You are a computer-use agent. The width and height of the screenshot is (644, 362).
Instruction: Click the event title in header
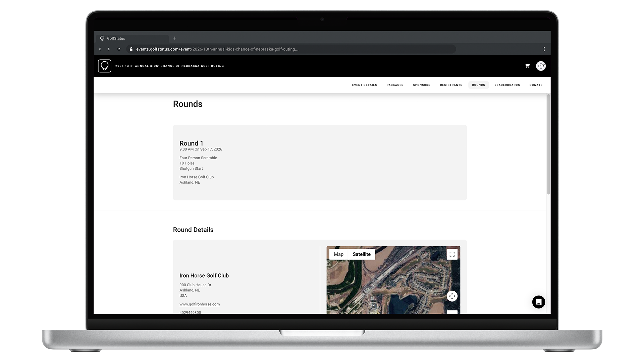169,66
